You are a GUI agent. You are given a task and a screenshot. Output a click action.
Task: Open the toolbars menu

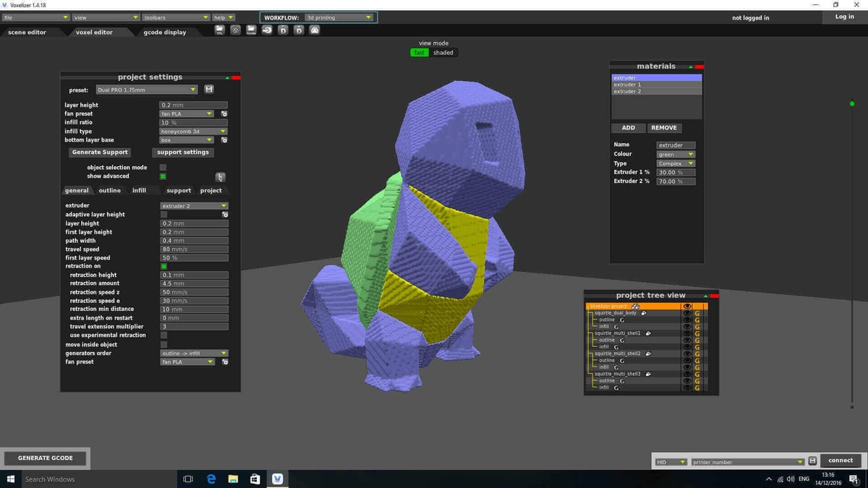tap(176, 17)
